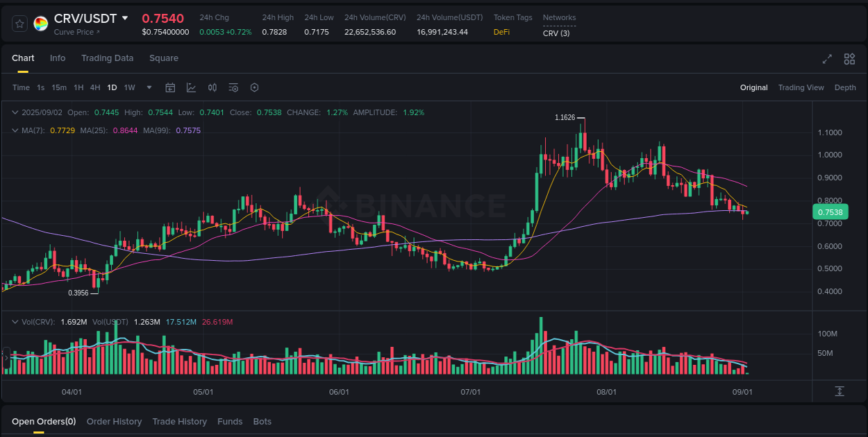Click the favorite star icon
This screenshot has width=868, height=437.
19,23
